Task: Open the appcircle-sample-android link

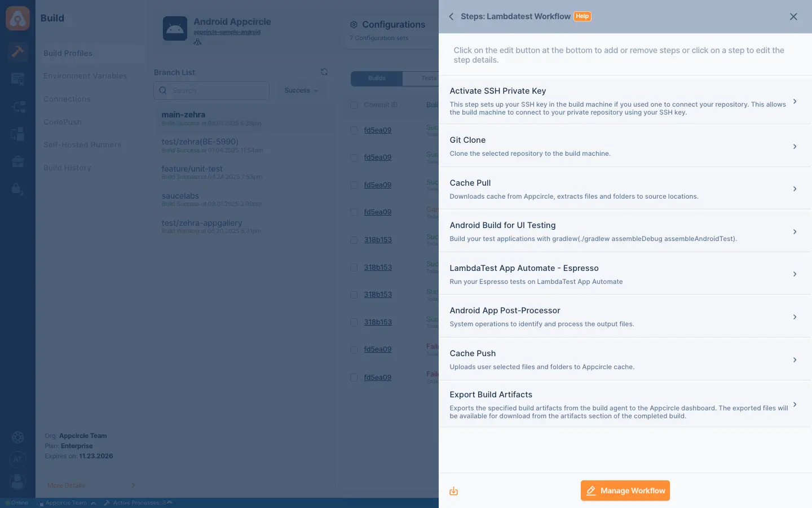Action: click(x=227, y=32)
